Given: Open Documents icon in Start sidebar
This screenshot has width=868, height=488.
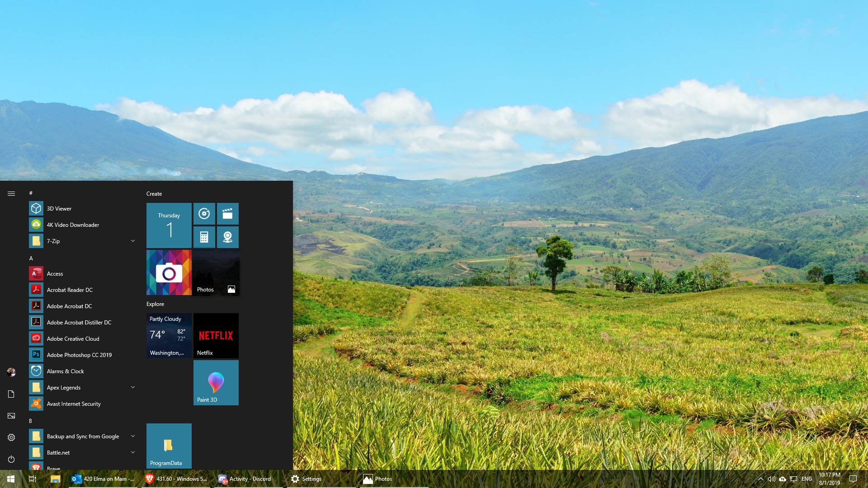Looking at the screenshot, I should tap(11, 393).
